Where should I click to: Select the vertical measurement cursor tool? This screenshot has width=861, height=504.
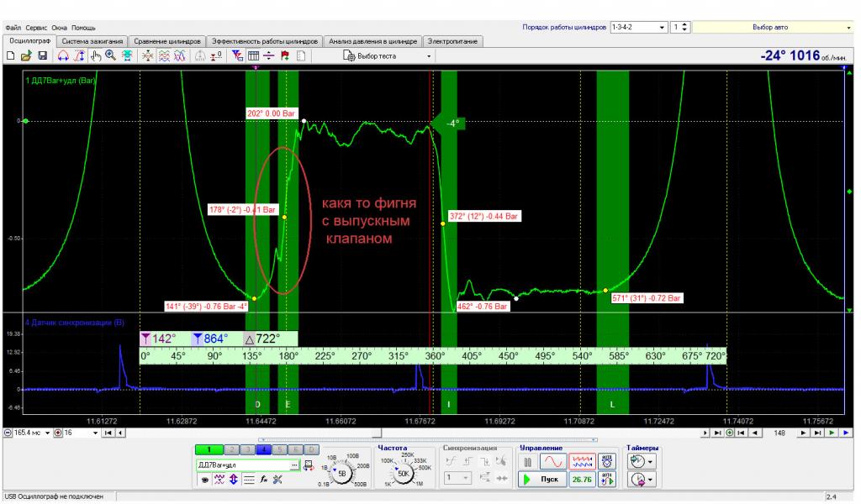(x=80, y=56)
